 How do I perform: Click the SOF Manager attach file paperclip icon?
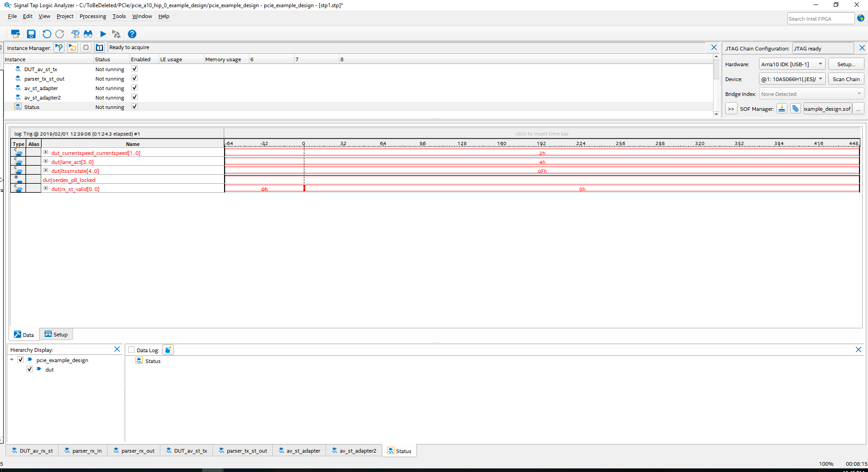796,109
